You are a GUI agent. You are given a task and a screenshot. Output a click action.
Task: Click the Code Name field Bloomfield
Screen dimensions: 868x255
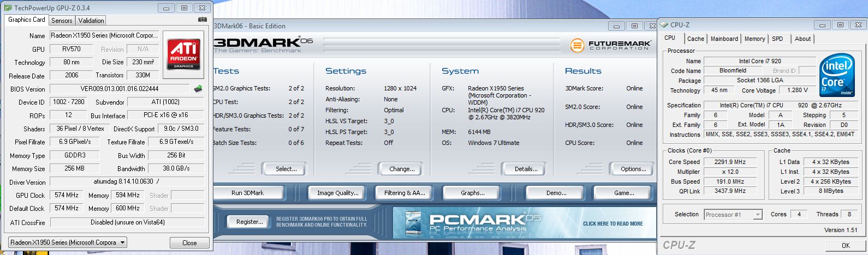[733, 70]
